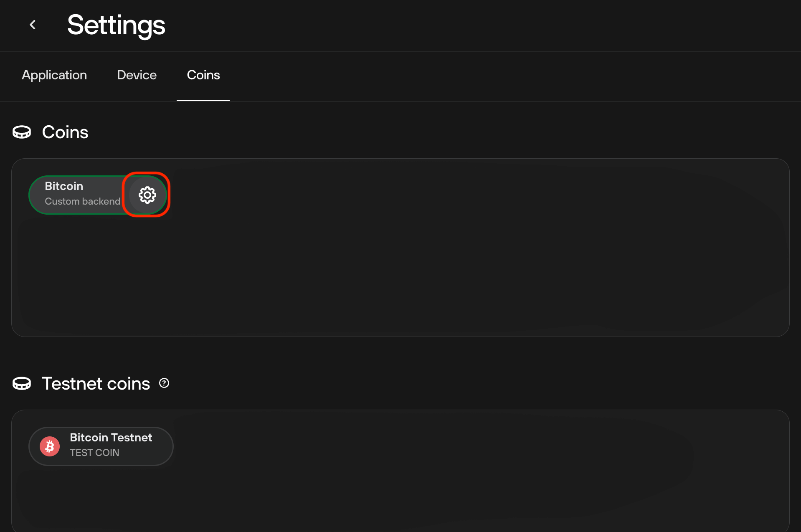801x532 pixels.
Task: Switch to the Application tab
Action: click(x=54, y=75)
